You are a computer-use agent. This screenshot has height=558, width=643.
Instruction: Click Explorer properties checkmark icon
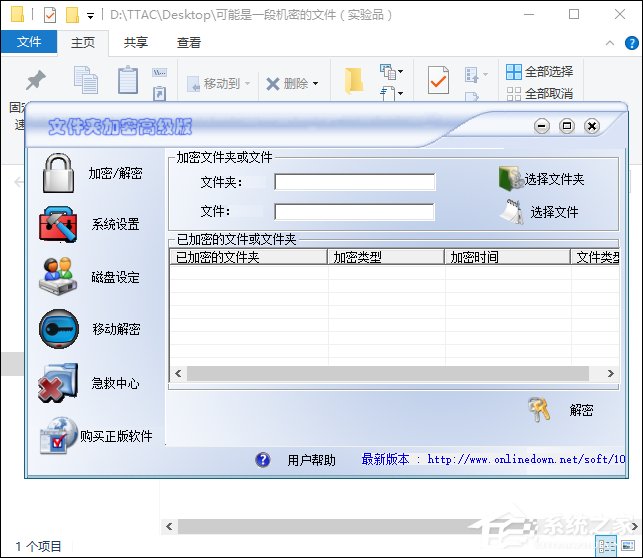(x=438, y=80)
